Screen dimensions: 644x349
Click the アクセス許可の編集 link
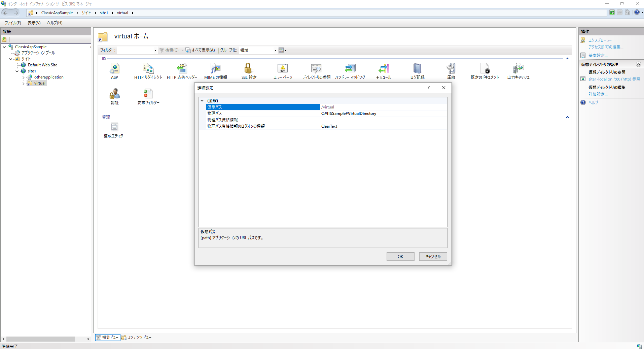point(606,47)
